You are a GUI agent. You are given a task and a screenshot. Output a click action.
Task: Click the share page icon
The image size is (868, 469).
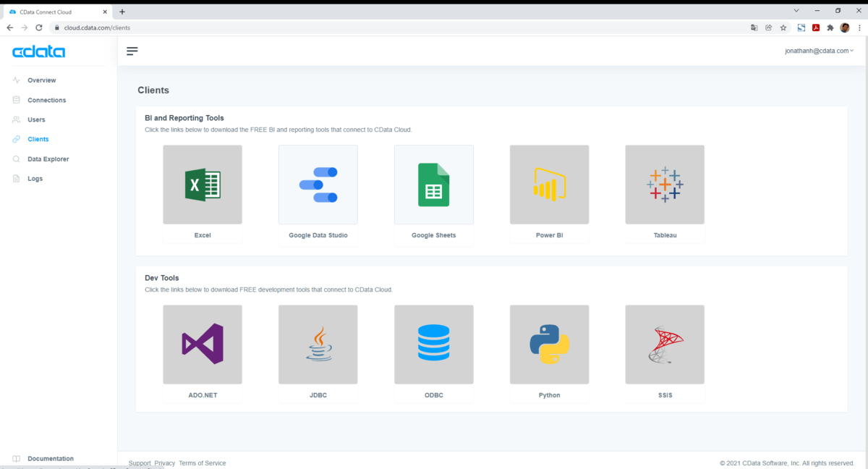pos(768,28)
